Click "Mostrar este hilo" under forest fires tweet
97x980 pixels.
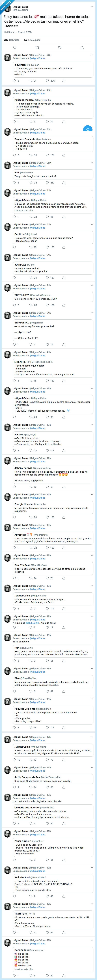pos(24,210)
